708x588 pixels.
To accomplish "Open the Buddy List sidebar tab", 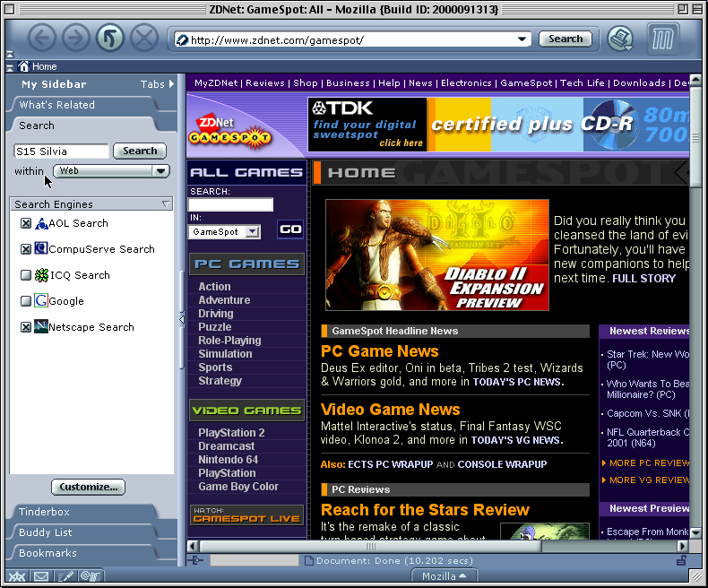I will click(84, 532).
